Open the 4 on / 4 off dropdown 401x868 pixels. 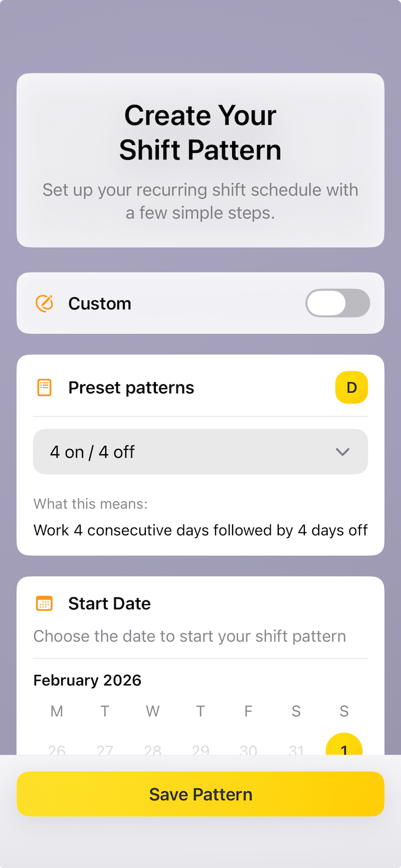200,452
